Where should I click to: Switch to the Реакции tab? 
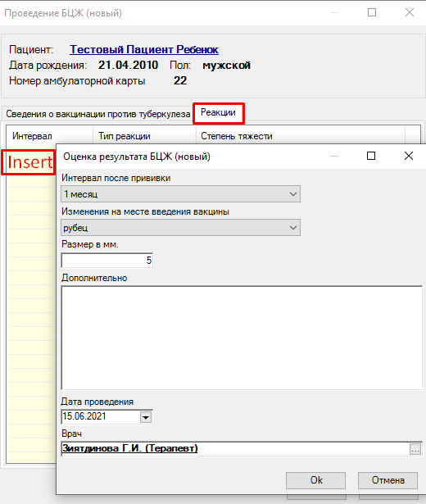pos(218,113)
